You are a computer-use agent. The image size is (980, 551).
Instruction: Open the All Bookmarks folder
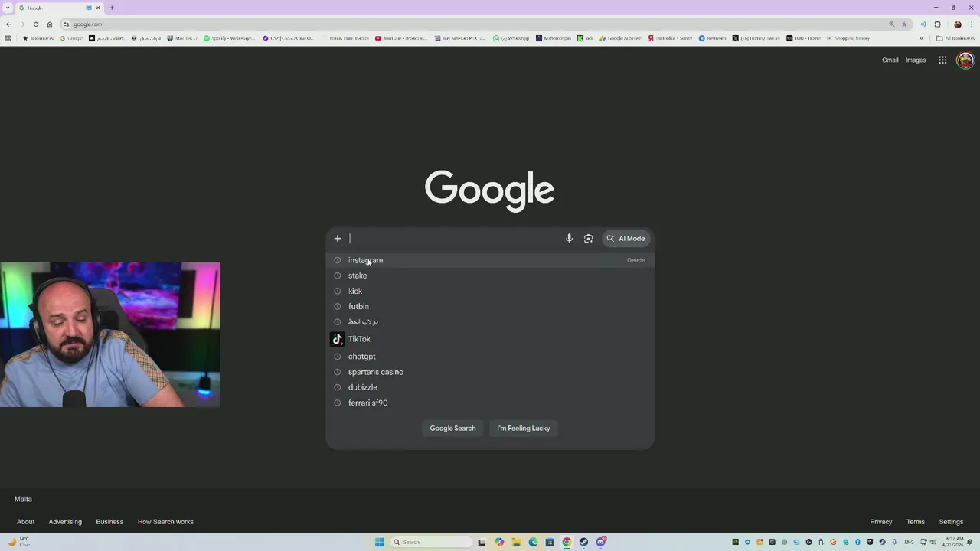[955, 38]
